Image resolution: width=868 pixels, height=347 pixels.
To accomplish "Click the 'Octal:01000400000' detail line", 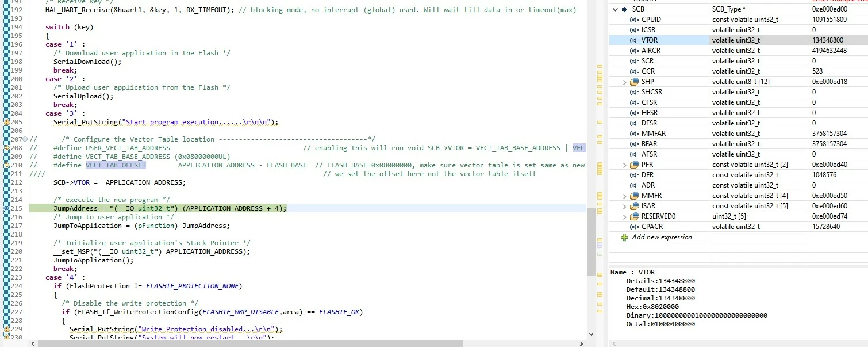I will [x=660, y=324].
